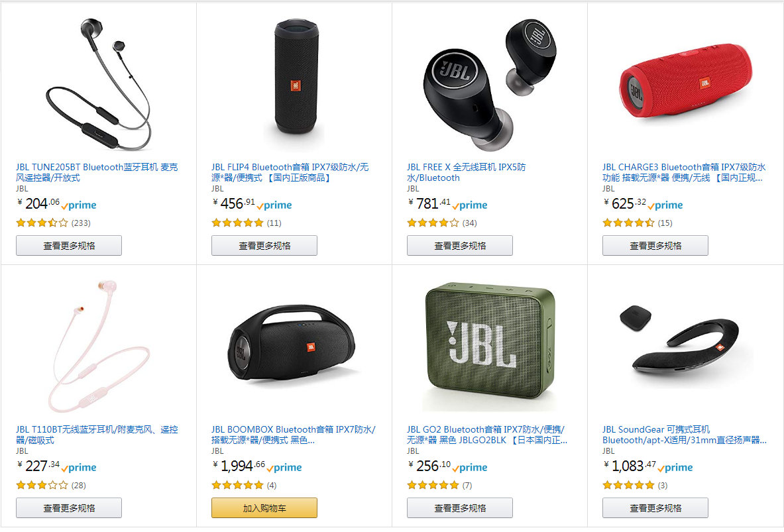Click the red JBL CHARGE3 speaker image

[685, 81]
